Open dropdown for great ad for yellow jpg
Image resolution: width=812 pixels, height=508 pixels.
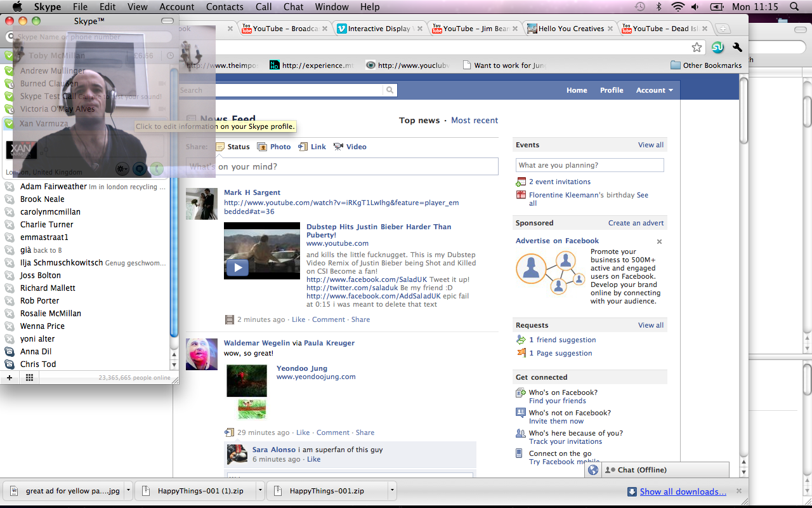click(128, 491)
